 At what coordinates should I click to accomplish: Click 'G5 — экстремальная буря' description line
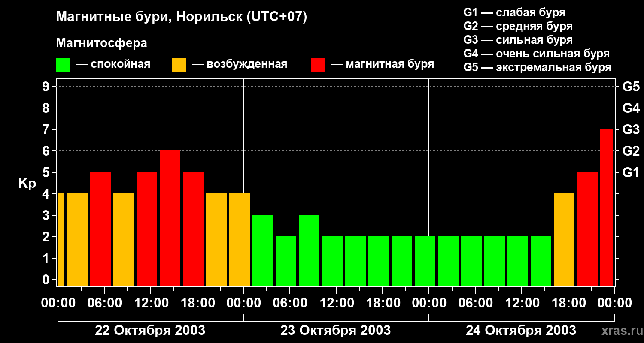[538, 67]
